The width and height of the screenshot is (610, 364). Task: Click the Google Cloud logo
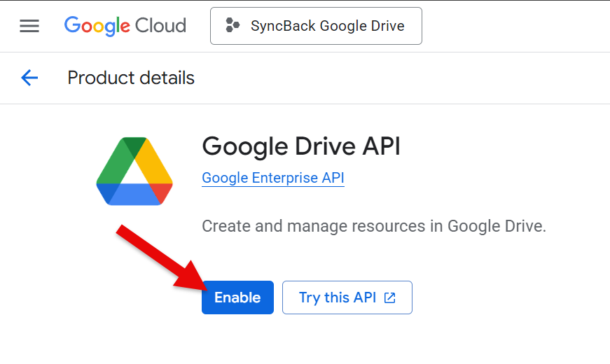click(x=125, y=26)
